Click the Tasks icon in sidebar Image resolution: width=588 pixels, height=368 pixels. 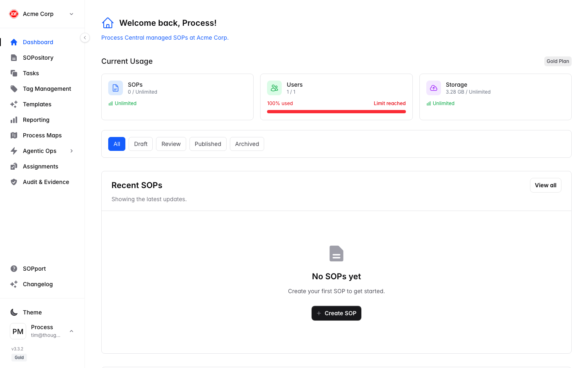point(14,73)
